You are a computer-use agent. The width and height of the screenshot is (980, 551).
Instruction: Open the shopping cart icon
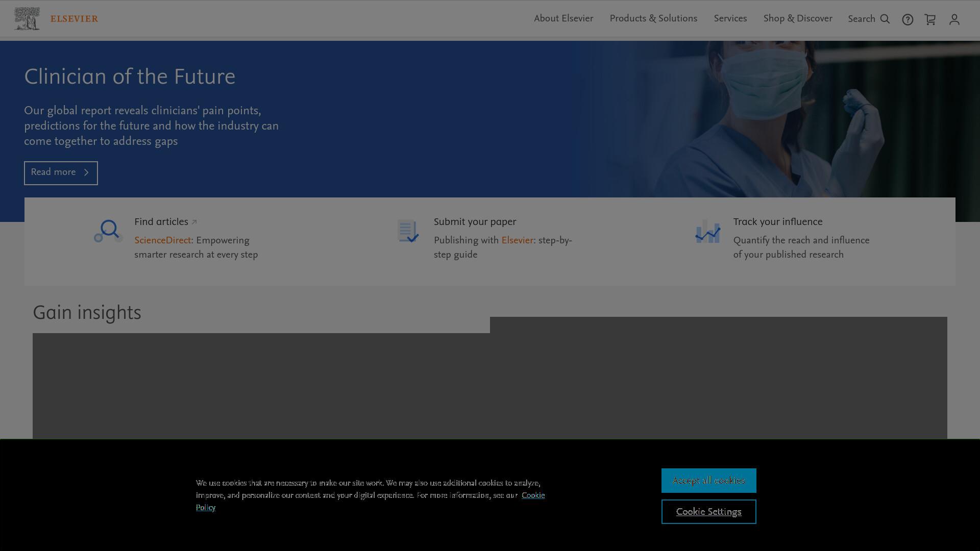(x=930, y=19)
